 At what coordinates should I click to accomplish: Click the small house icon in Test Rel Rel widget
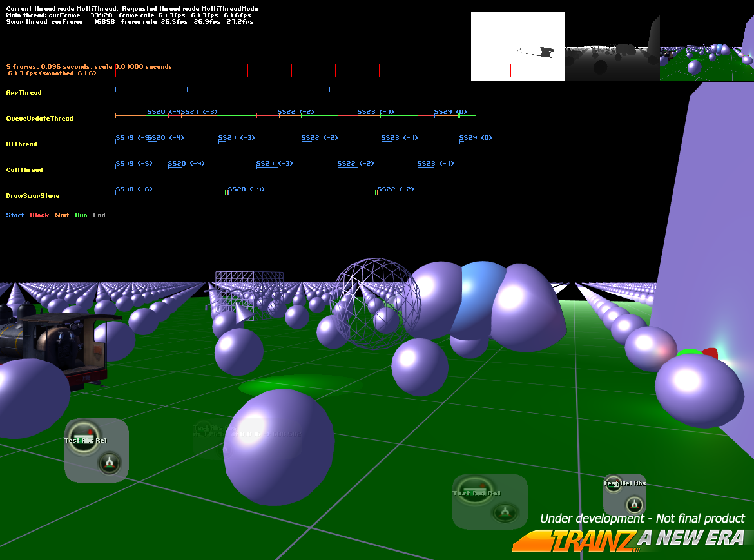pos(505,512)
